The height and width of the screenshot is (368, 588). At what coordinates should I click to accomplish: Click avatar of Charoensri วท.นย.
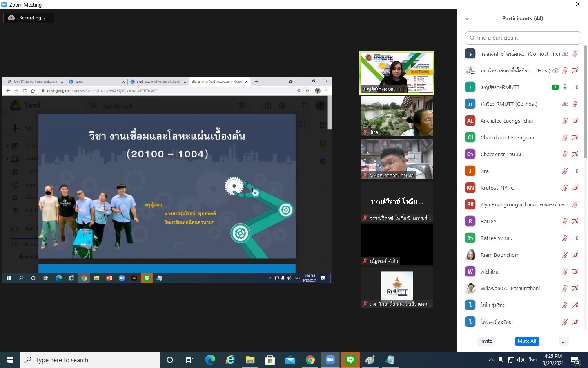(470, 154)
